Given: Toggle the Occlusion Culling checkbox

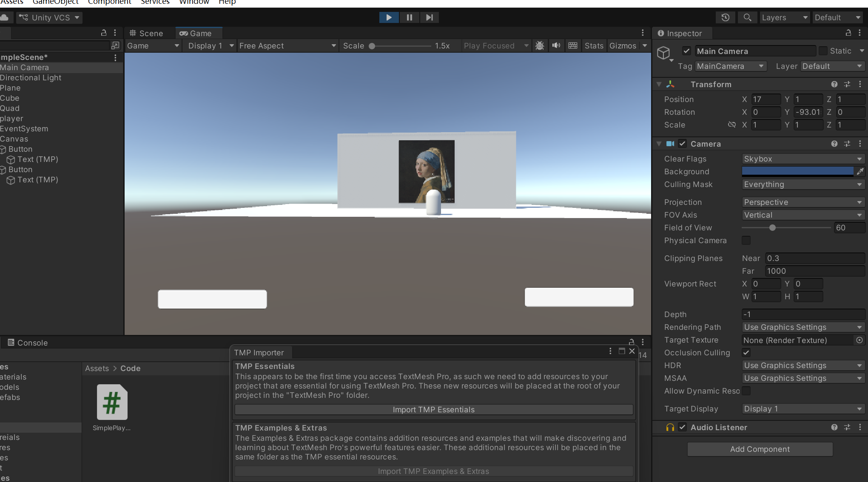Looking at the screenshot, I should [x=746, y=352].
